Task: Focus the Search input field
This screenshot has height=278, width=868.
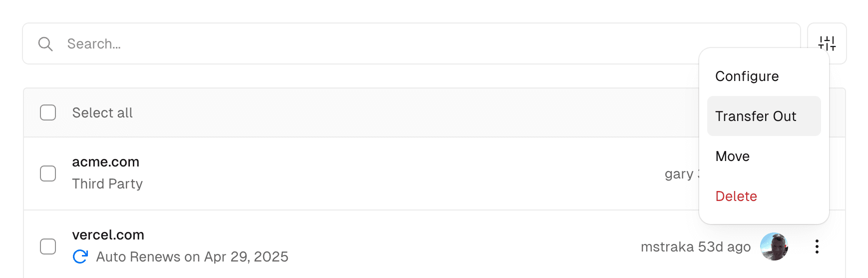Action: click(400, 44)
